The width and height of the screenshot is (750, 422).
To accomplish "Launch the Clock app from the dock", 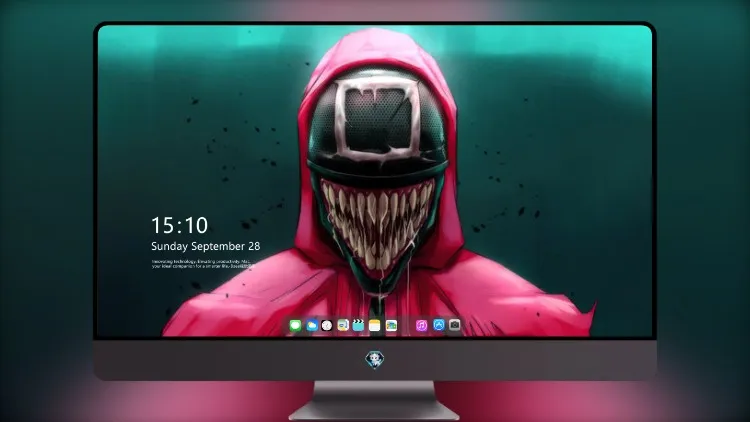I will pos(327,326).
